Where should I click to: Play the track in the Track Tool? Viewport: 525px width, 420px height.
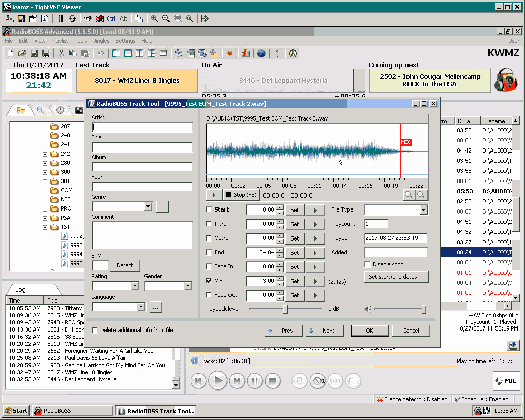[214, 195]
